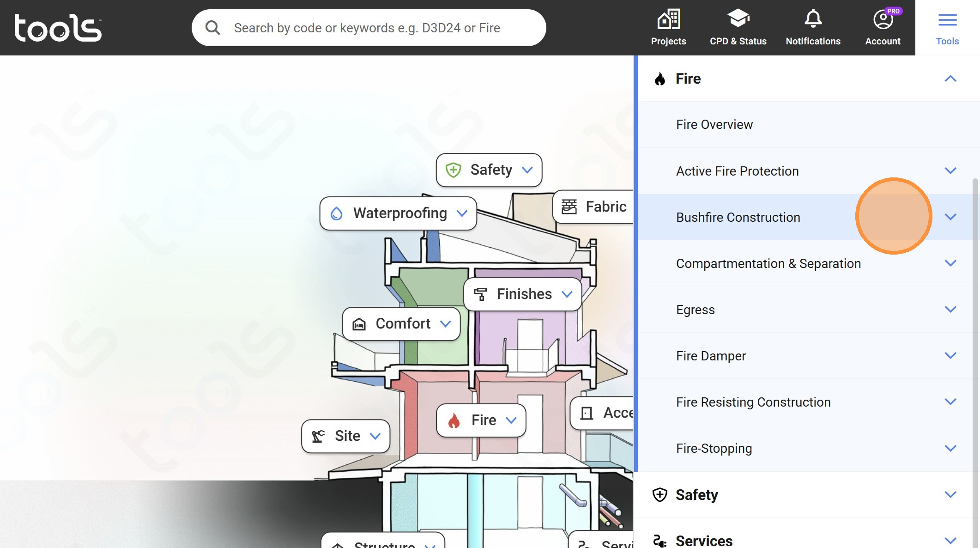
Task: Open Fire Overview link
Action: [714, 125]
